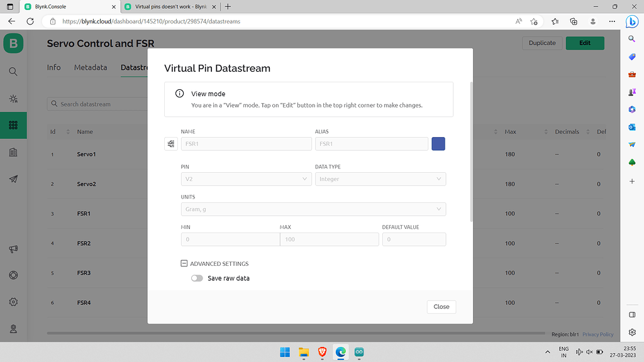Click the datastream type icon beside NAME field
Viewport: 644px width, 362px height.
170,143
